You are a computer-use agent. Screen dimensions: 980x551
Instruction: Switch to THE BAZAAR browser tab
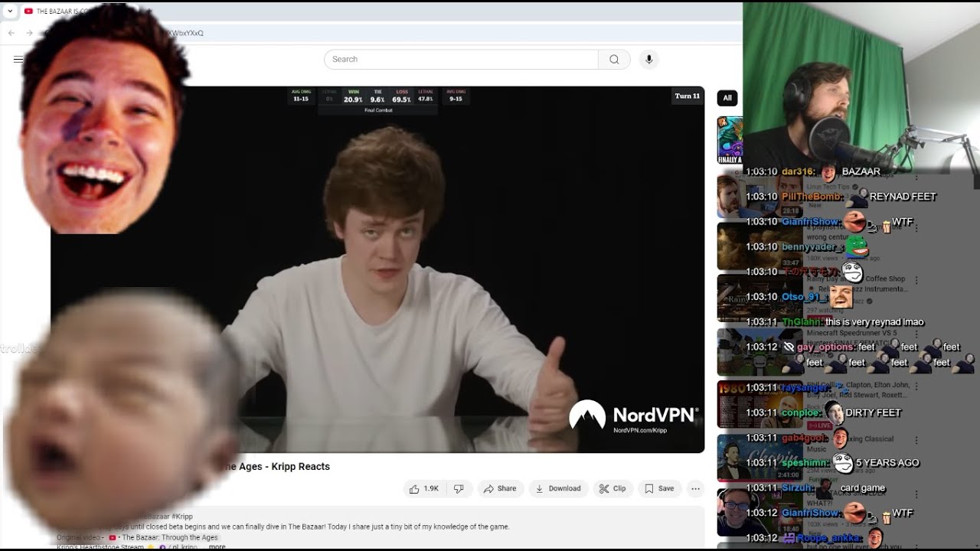point(61,11)
